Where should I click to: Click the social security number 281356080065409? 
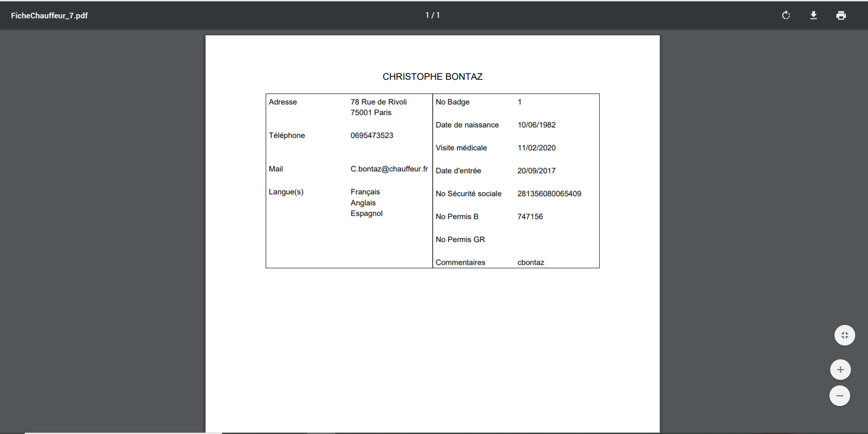[x=549, y=193]
